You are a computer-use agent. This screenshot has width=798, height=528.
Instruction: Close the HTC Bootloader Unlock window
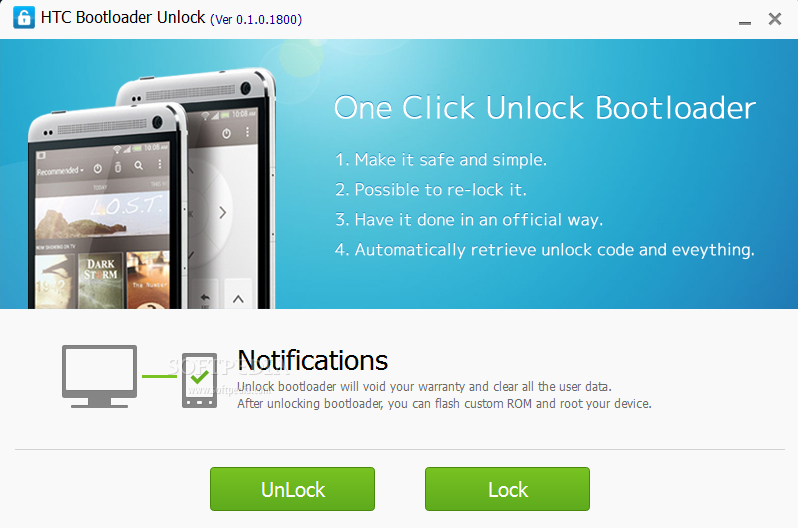pyautogui.click(x=775, y=19)
